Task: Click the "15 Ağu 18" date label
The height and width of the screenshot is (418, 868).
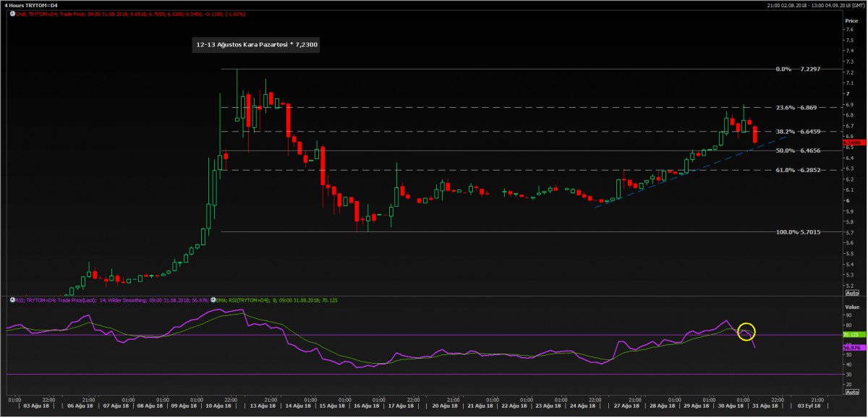Action: [332, 406]
